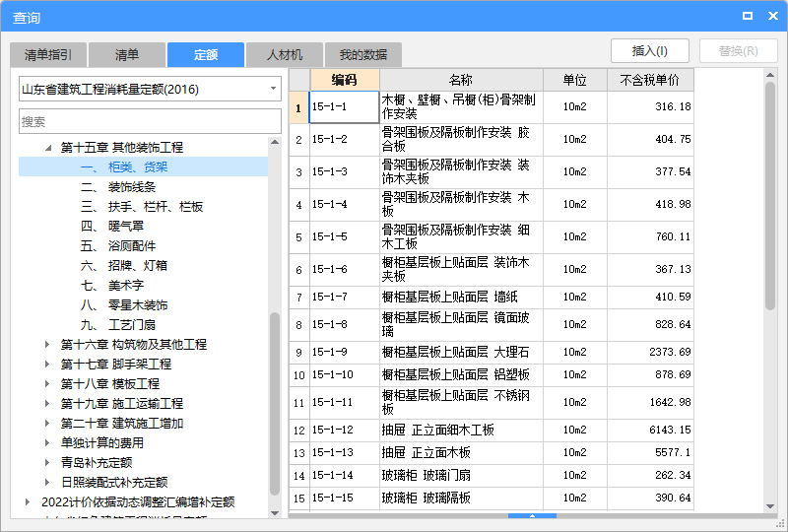Image resolution: width=788 pixels, height=532 pixels.
Task: Select 一、柜类、货架 tree item
Action: tap(143, 166)
